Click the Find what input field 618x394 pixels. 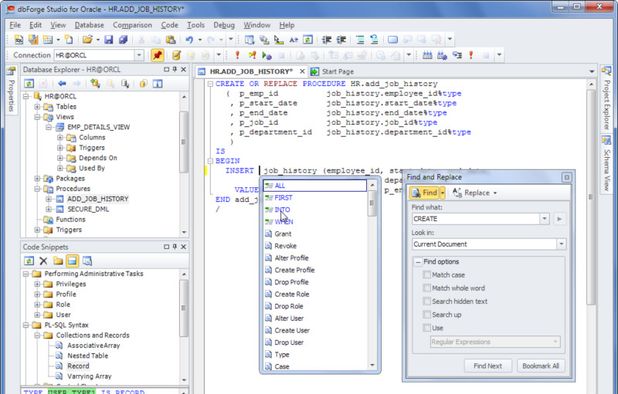tap(476, 219)
